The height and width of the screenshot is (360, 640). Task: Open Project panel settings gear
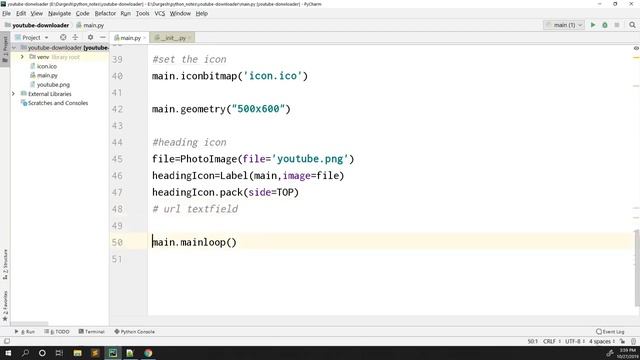coord(90,37)
